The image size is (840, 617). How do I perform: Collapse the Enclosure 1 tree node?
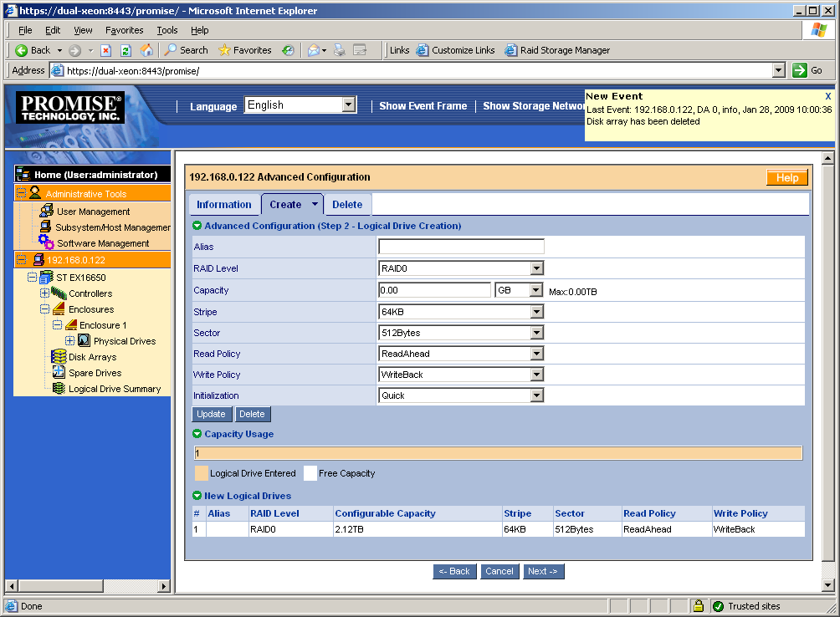[58, 325]
